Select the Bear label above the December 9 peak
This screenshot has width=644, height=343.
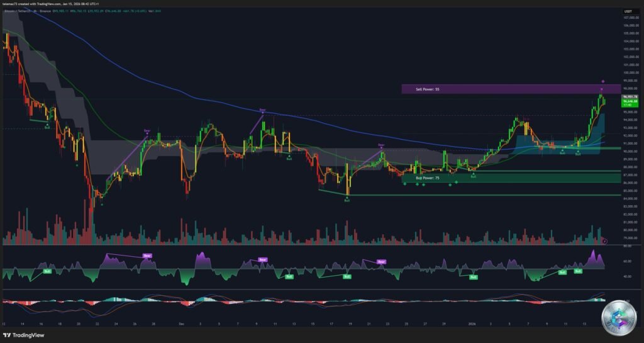point(263,110)
